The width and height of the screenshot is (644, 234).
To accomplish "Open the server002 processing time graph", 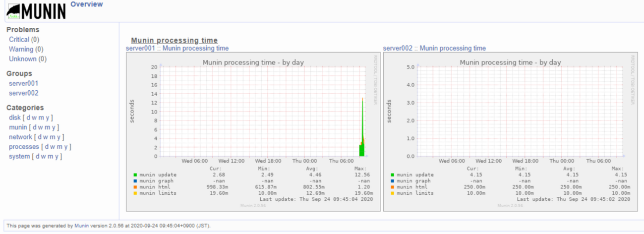I will [511, 132].
